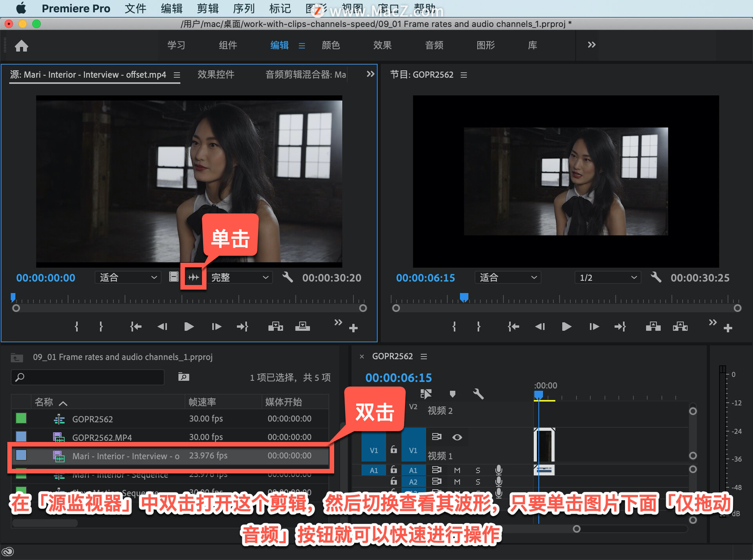Click the Home icon

click(x=22, y=46)
